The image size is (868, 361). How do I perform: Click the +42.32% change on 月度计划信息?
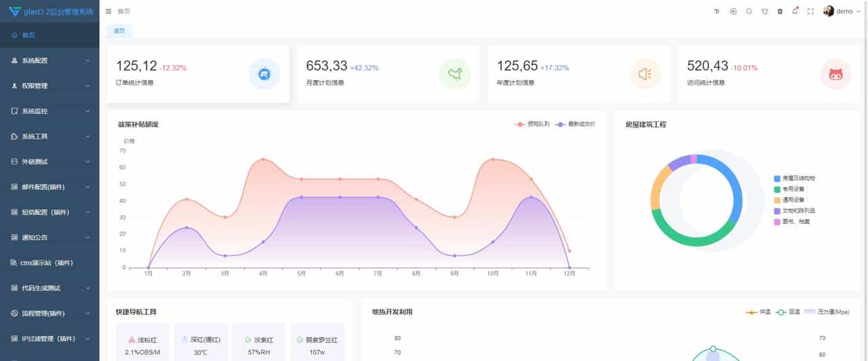364,68
